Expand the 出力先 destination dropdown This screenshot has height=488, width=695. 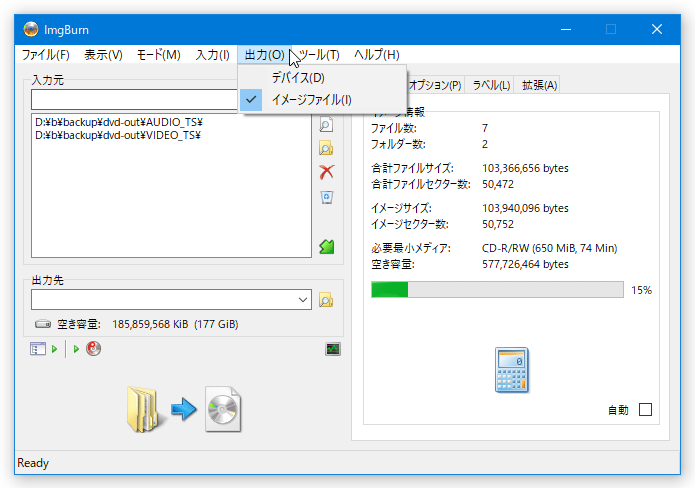303,300
